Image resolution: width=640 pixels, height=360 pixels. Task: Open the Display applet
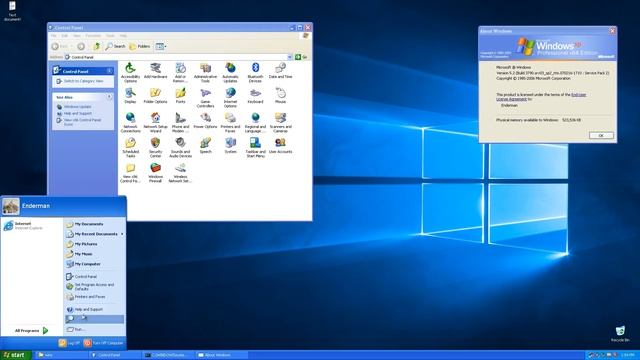click(130, 96)
